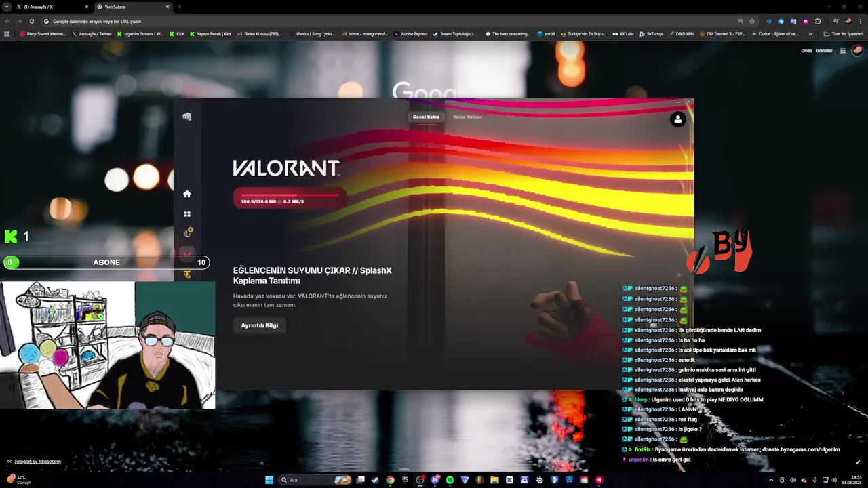Screen dimensions: 868x488
Task: Click the Google account avatar on page
Action: pos(858,51)
